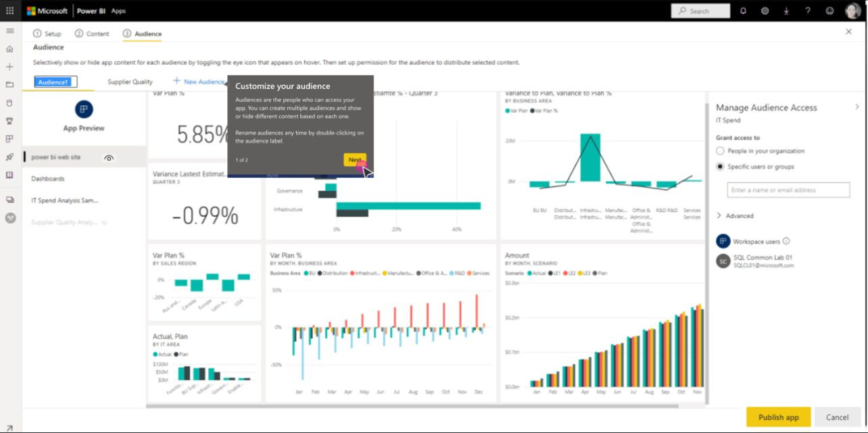The height and width of the screenshot is (433, 868).
Task: Select the Audience1 audience tab
Action: (x=55, y=82)
